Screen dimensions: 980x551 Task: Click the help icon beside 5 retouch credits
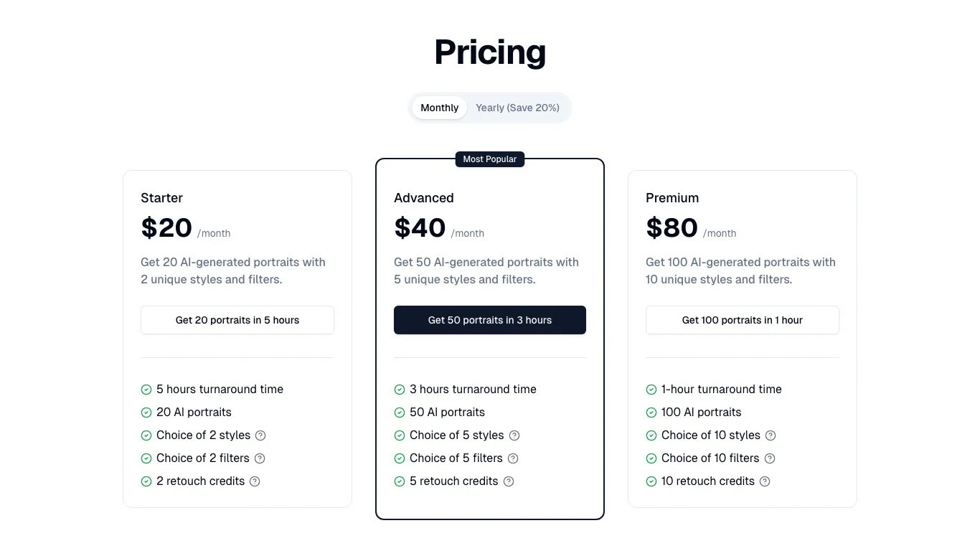[509, 481]
